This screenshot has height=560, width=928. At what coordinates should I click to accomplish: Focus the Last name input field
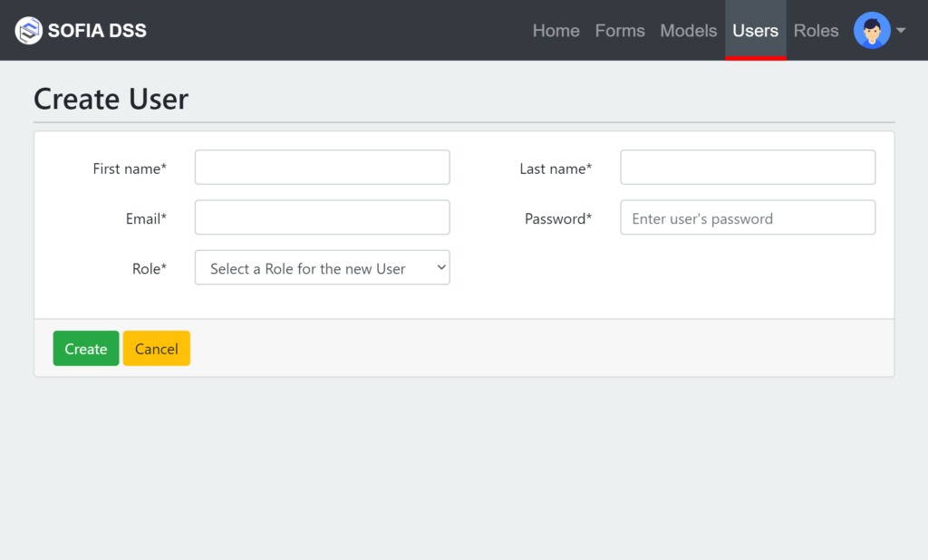[748, 168]
